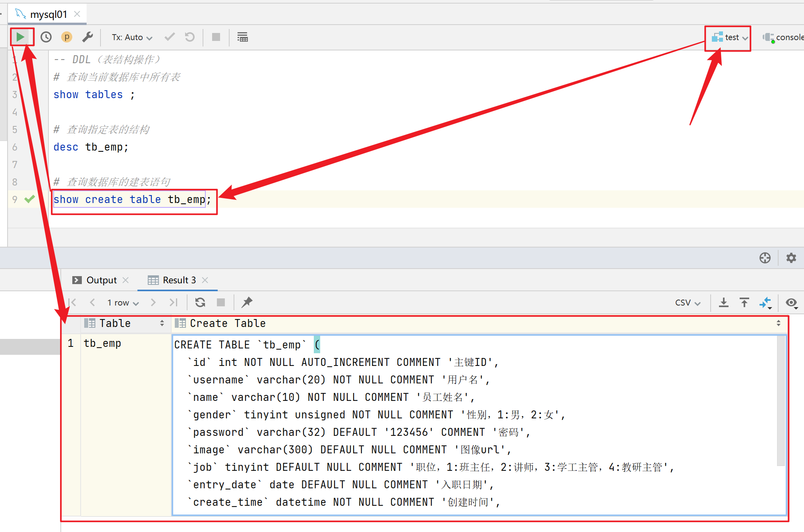
Task: Click the crosshair target icon in panel header
Action: coord(765,258)
